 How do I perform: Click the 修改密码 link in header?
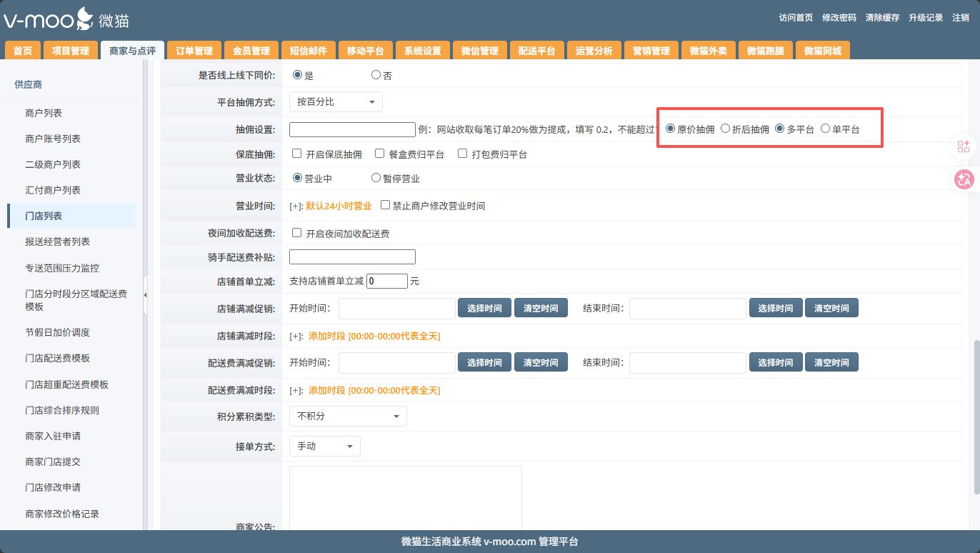point(839,18)
